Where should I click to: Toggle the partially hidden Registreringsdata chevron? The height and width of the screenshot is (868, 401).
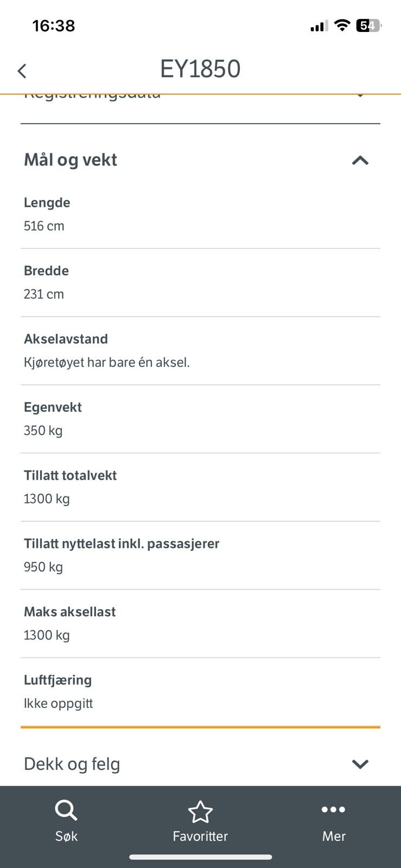pos(360,96)
